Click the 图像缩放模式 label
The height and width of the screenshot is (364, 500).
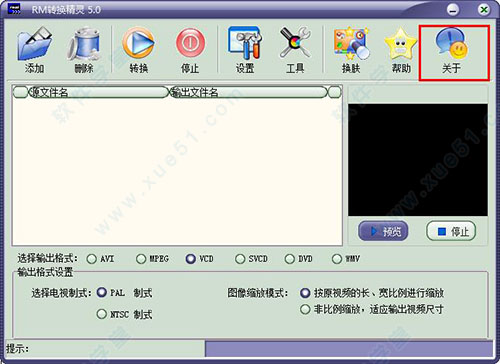point(257,293)
